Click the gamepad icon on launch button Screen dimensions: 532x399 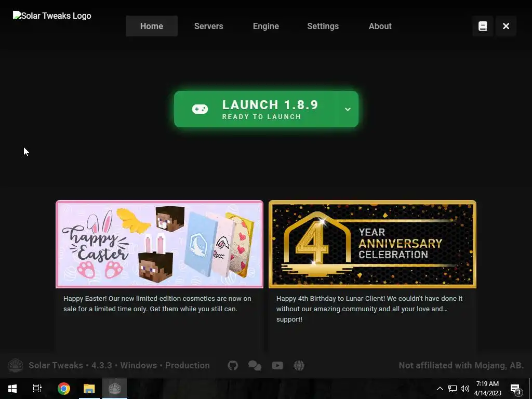[200, 109]
